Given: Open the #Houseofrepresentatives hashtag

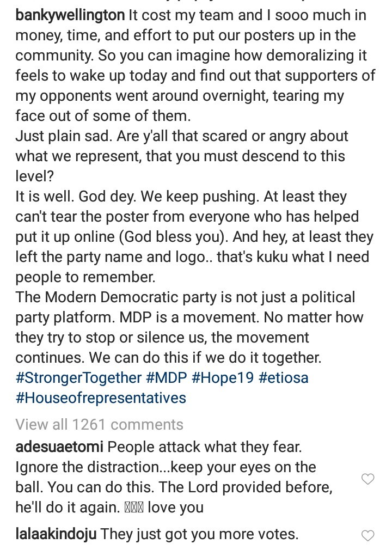Looking at the screenshot, I should coord(101,398).
